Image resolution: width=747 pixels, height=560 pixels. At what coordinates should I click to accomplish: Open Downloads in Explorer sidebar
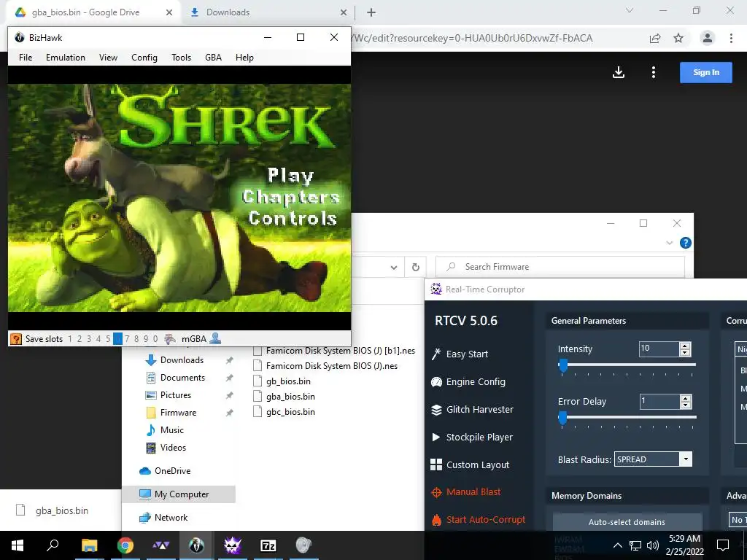point(182,360)
